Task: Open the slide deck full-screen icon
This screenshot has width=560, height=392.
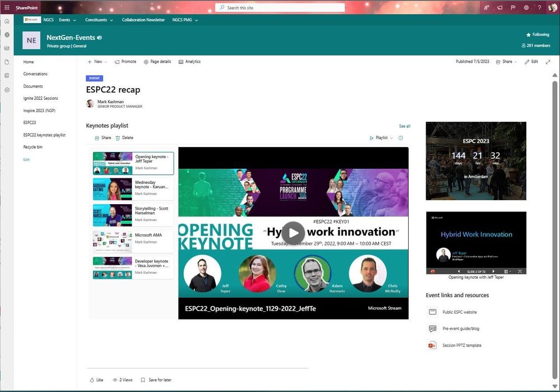Action: [x=520, y=271]
